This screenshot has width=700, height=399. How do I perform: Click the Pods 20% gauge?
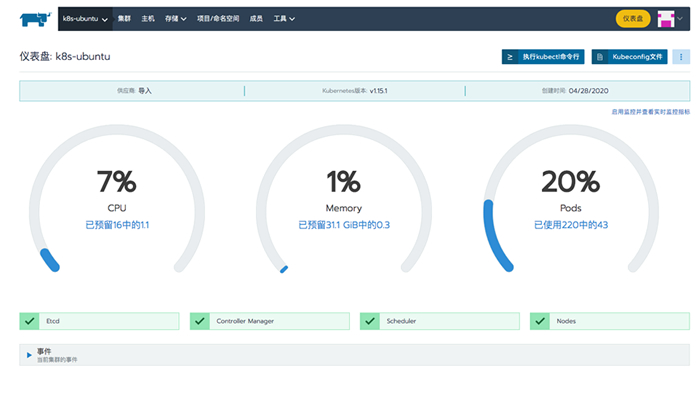571,199
